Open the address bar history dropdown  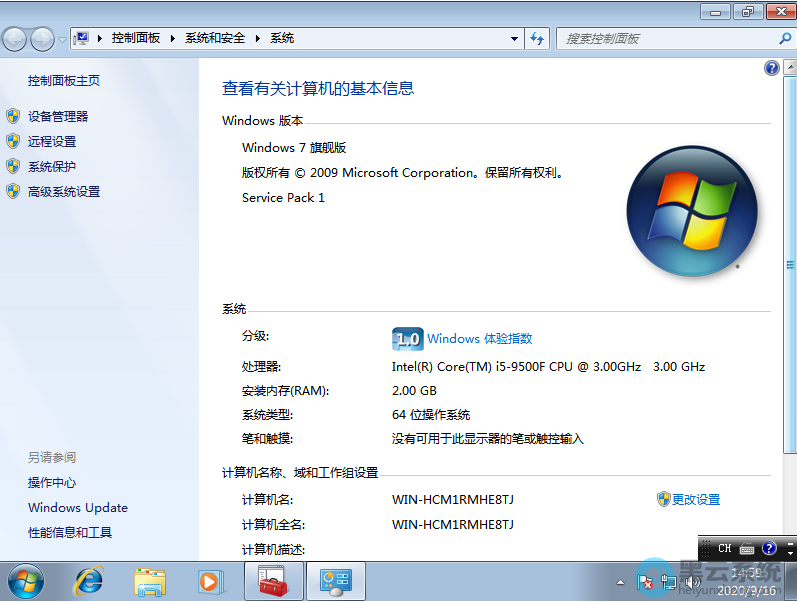click(x=515, y=39)
